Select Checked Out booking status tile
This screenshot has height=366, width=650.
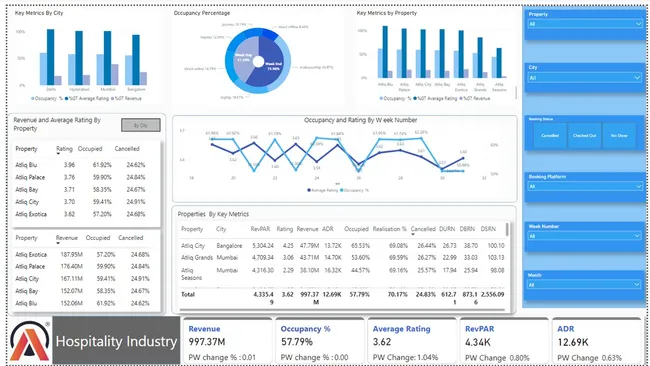585,136
